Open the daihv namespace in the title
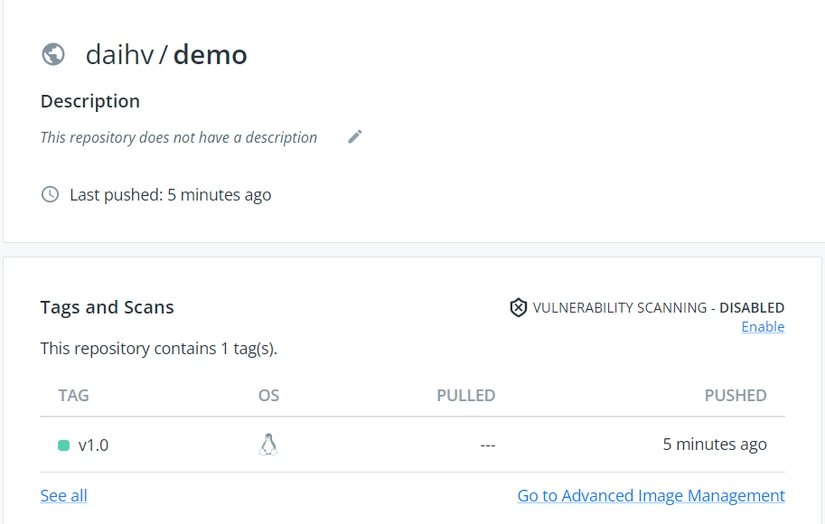This screenshot has height=524, width=825. point(119,54)
